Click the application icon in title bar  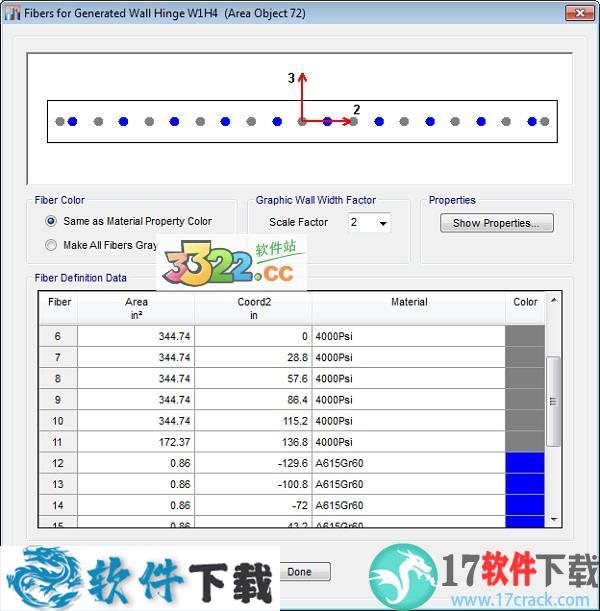pyautogui.click(x=12, y=13)
